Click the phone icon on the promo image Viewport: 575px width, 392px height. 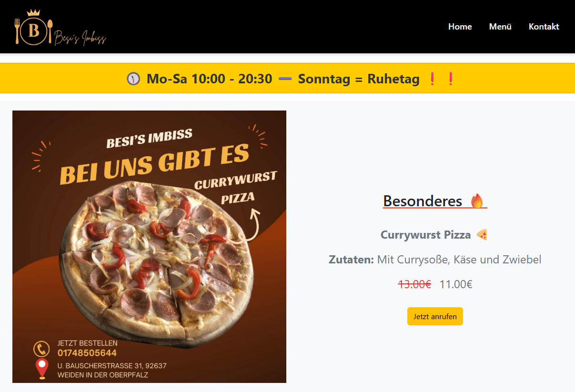(41, 349)
